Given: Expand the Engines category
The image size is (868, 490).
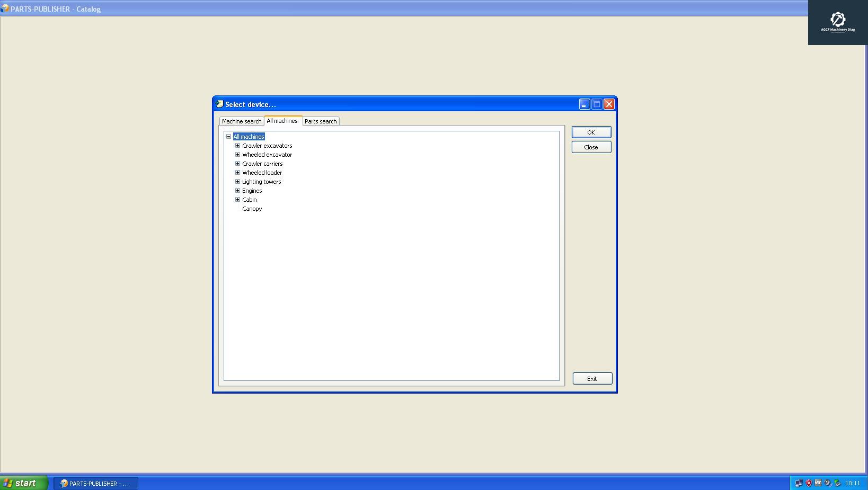Looking at the screenshot, I should pyautogui.click(x=237, y=191).
